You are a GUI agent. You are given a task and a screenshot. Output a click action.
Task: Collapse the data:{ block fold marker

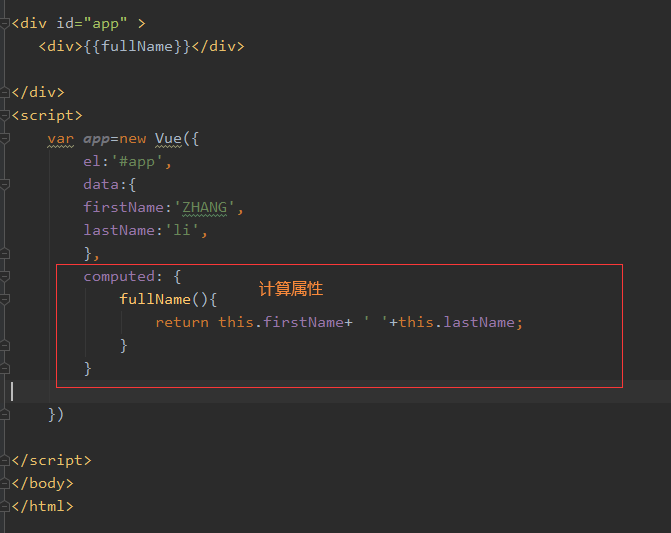click(5, 184)
